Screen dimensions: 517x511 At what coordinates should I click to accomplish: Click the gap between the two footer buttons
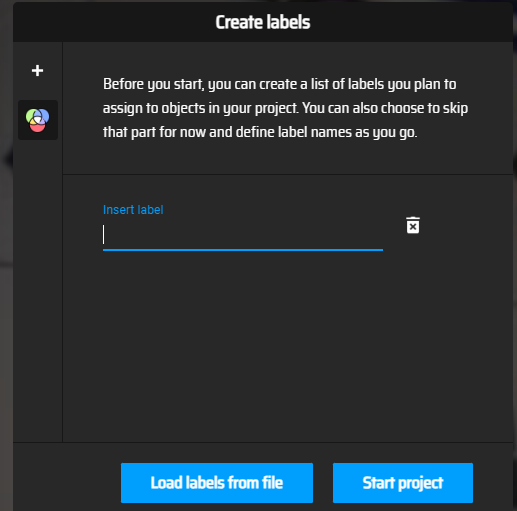pyautogui.click(x=323, y=482)
